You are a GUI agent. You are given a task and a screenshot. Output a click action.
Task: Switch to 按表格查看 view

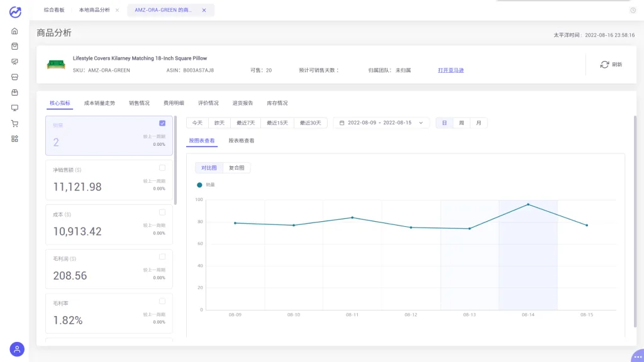[241, 141]
